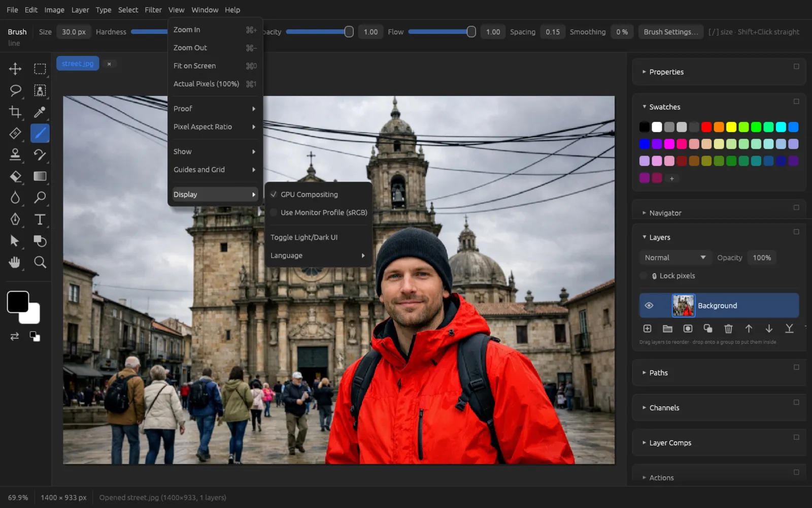Image resolution: width=812 pixels, height=508 pixels.
Task: Open the Filter menu
Action: (153, 10)
